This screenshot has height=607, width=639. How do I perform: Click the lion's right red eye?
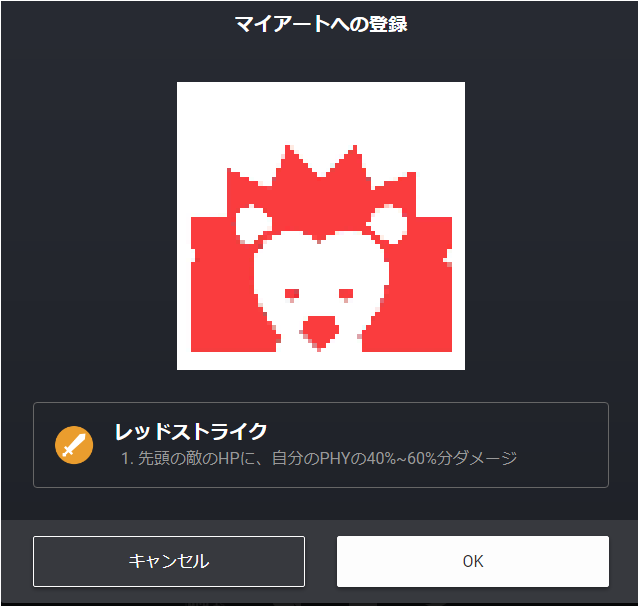[x=346, y=294]
